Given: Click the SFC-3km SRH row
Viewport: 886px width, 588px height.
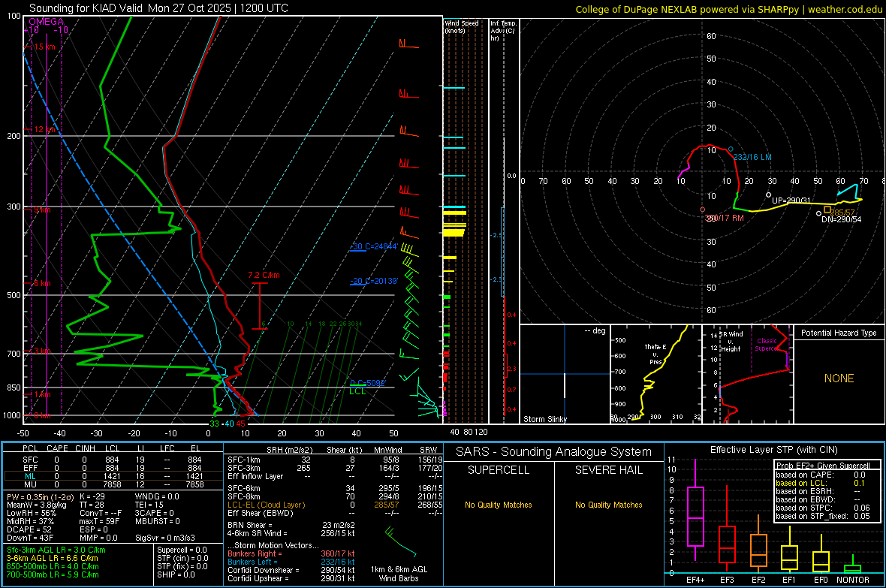Looking at the screenshot, I should (x=335, y=468).
